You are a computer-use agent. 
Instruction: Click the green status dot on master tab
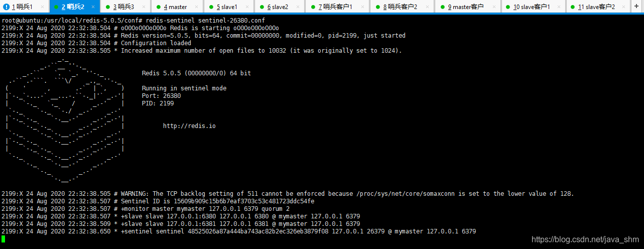[159, 7]
